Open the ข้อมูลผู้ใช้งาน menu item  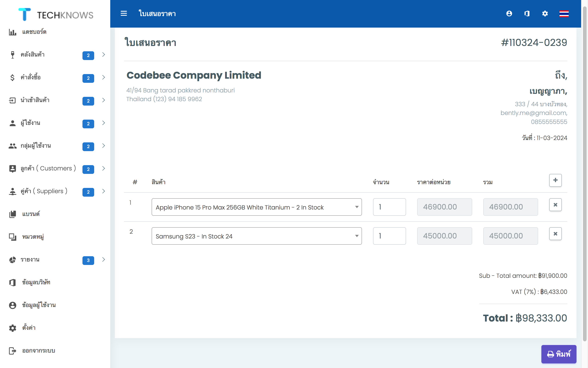click(x=39, y=305)
